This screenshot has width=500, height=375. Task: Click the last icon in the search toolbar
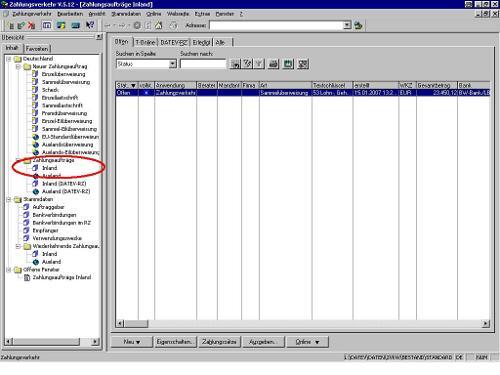pos(303,64)
